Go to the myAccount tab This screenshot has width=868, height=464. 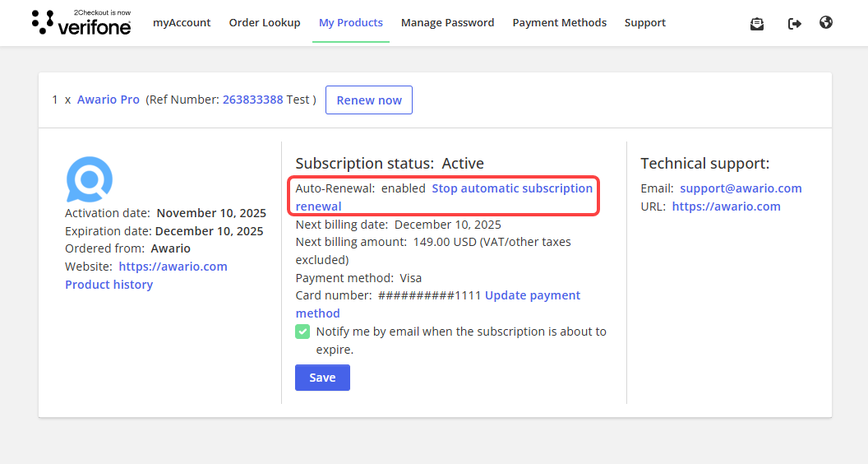click(182, 23)
